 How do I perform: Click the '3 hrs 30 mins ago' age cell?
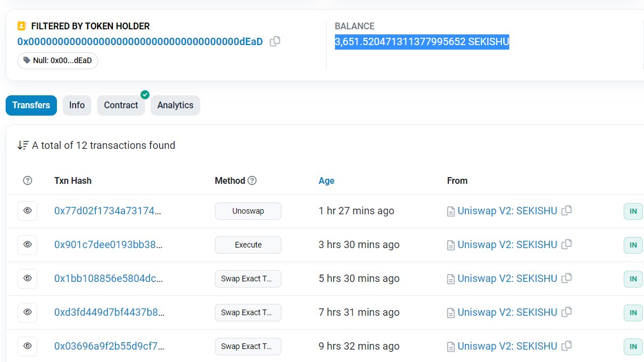click(x=359, y=245)
